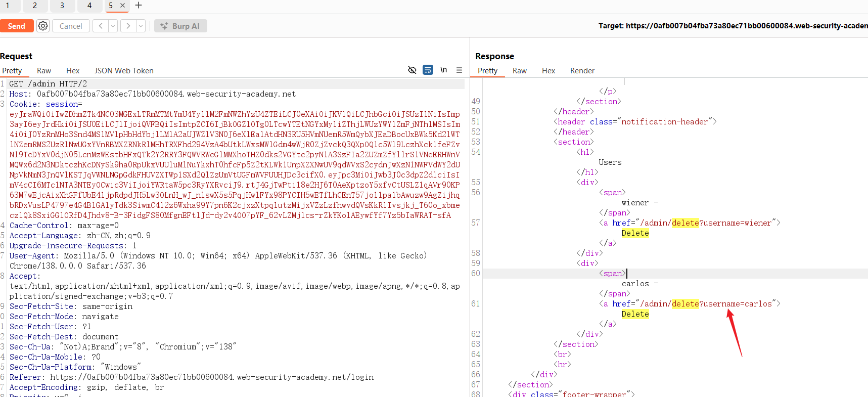The width and height of the screenshot is (868, 397).
Task: Toggle show newline \n characters
Action: (443, 70)
